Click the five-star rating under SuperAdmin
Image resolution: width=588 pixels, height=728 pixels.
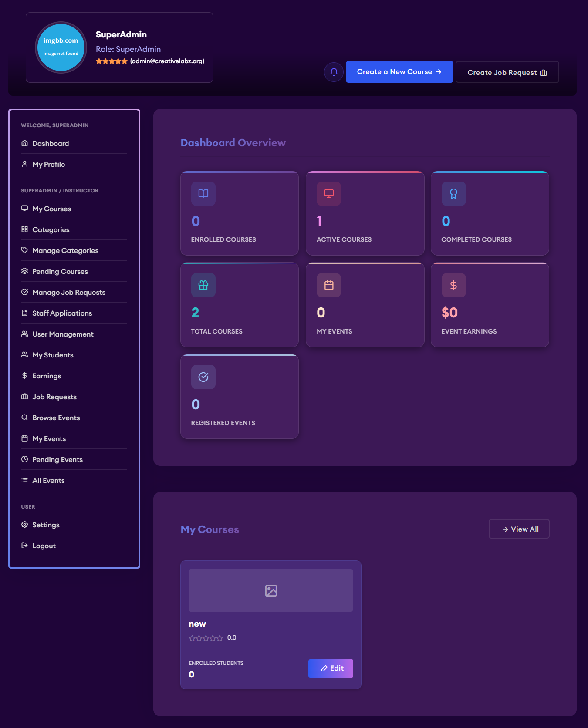click(112, 61)
